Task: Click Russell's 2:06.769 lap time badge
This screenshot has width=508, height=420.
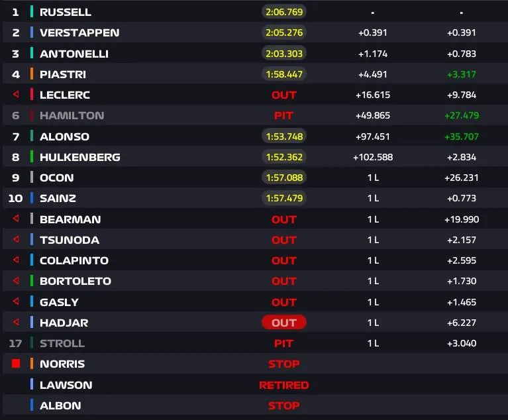Action: [284, 12]
